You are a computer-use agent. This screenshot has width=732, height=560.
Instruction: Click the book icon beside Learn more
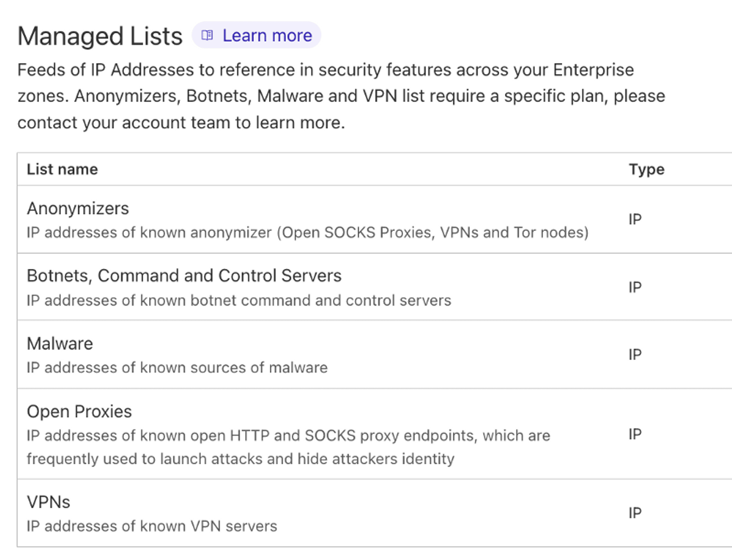[x=207, y=35]
